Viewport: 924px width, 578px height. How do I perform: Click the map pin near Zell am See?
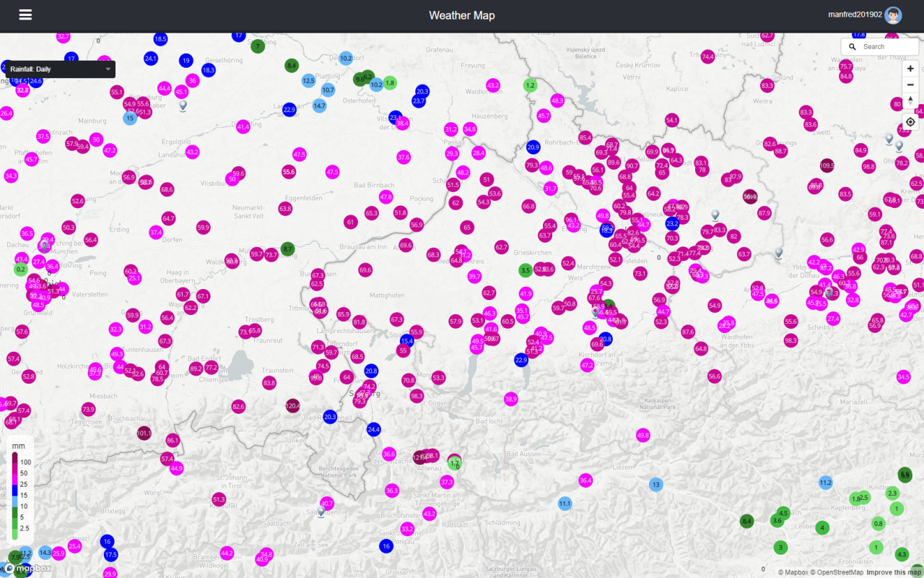coord(321,512)
